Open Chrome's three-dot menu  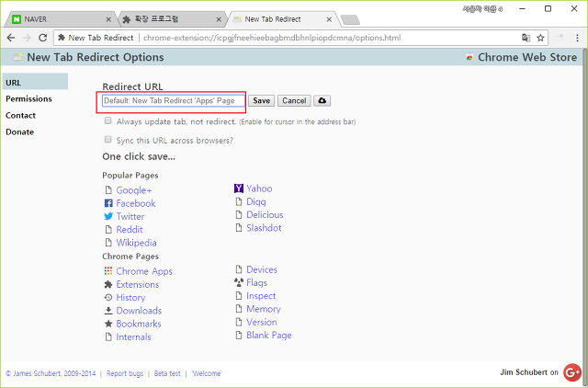577,38
